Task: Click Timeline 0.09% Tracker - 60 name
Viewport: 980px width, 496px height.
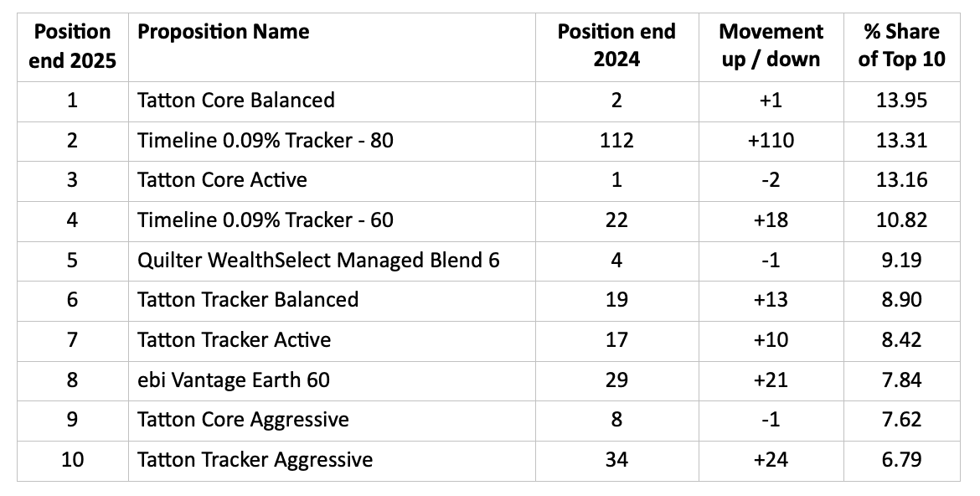Action: pos(266,220)
